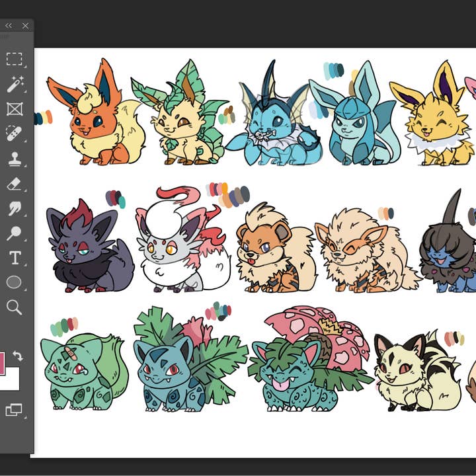Open the white background color swatch
The height and width of the screenshot is (476, 476).
coord(13,380)
